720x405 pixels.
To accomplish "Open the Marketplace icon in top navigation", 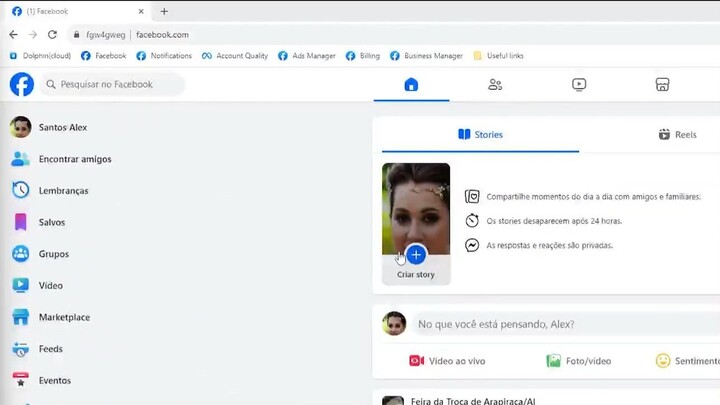I will 662,84.
